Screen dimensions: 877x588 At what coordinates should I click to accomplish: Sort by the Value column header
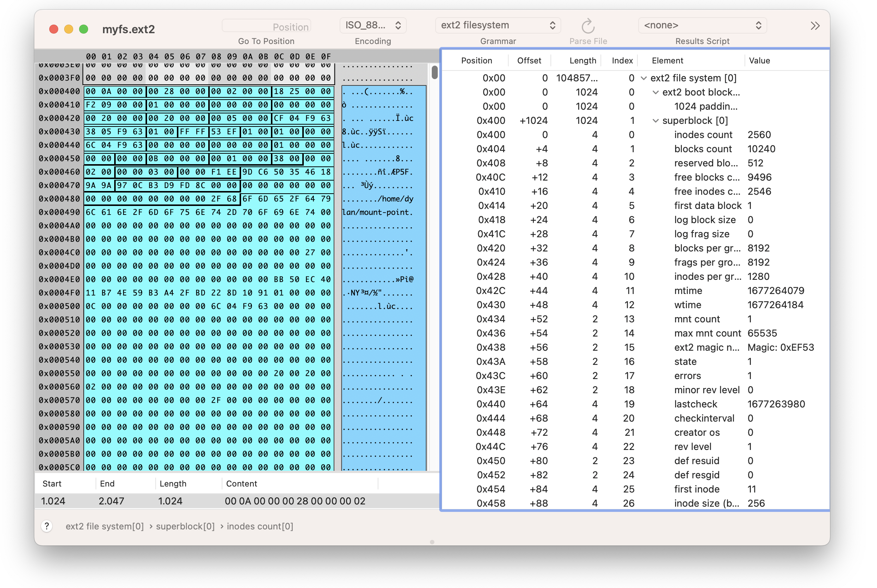click(759, 60)
